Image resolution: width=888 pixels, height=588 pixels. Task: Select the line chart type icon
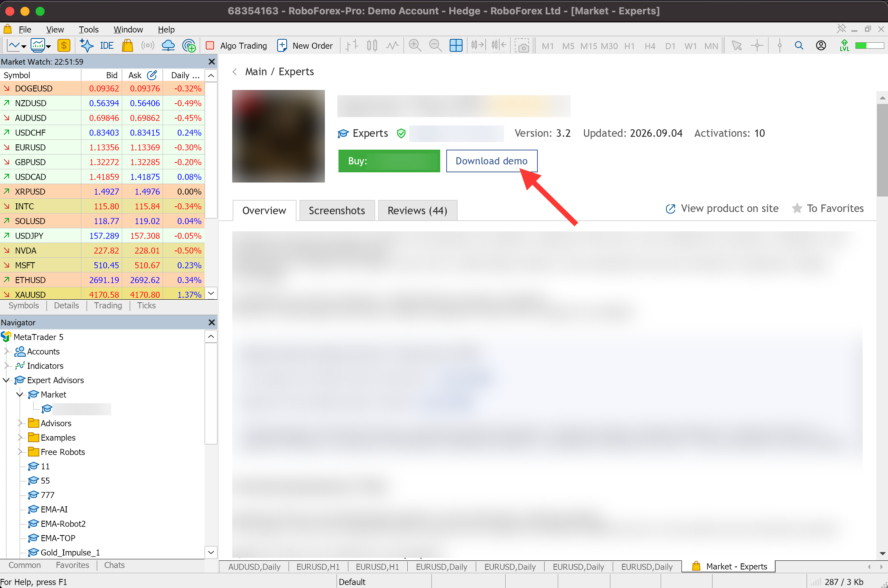[x=393, y=46]
